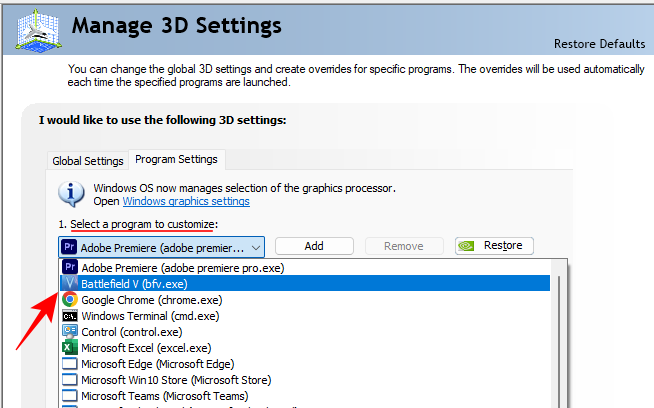Click the Microsoft Win10 Store icon

pos(70,379)
